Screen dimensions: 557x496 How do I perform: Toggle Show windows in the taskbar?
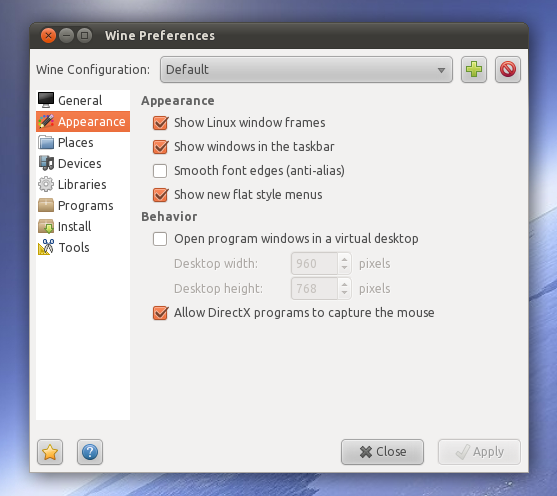pyautogui.click(x=160, y=147)
